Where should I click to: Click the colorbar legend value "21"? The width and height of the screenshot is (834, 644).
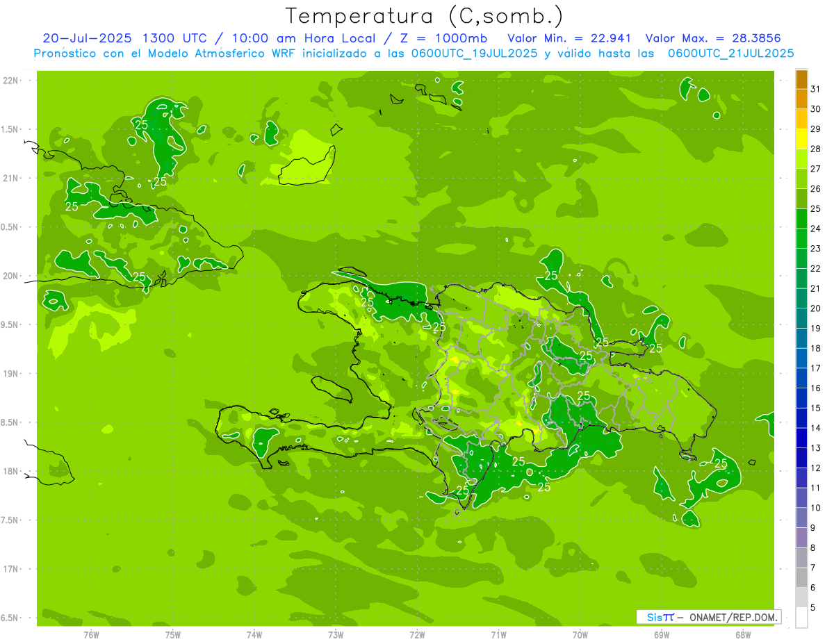815,288
